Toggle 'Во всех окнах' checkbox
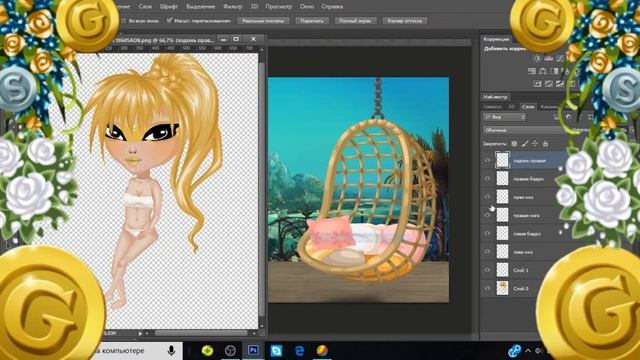The height and width of the screenshot is (360, 640). (124, 20)
